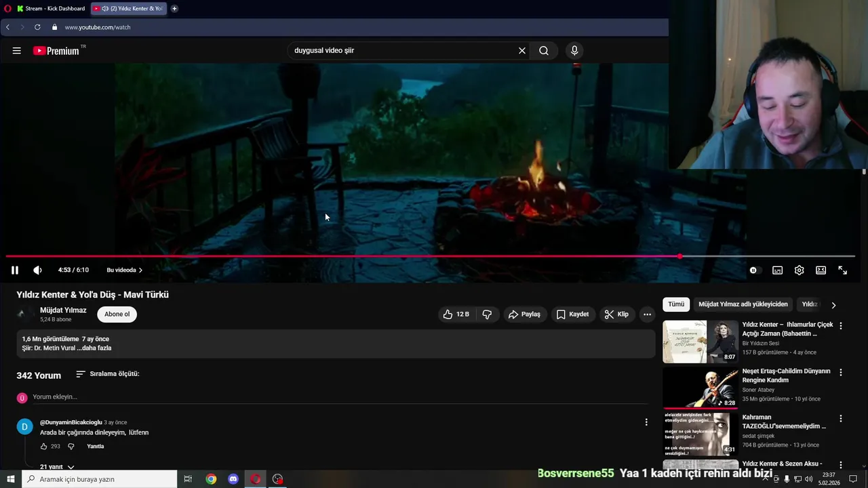
Task: Switch to theater mode
Action: point(821,270)
